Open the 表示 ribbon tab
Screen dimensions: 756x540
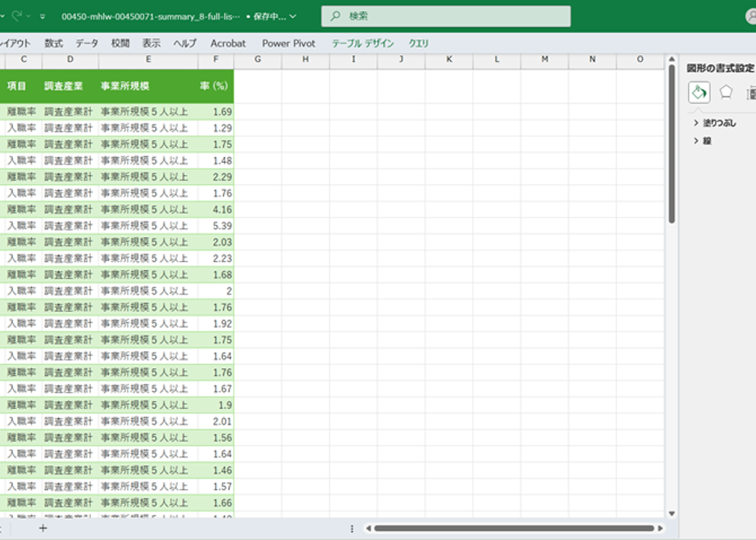(151, 43)
